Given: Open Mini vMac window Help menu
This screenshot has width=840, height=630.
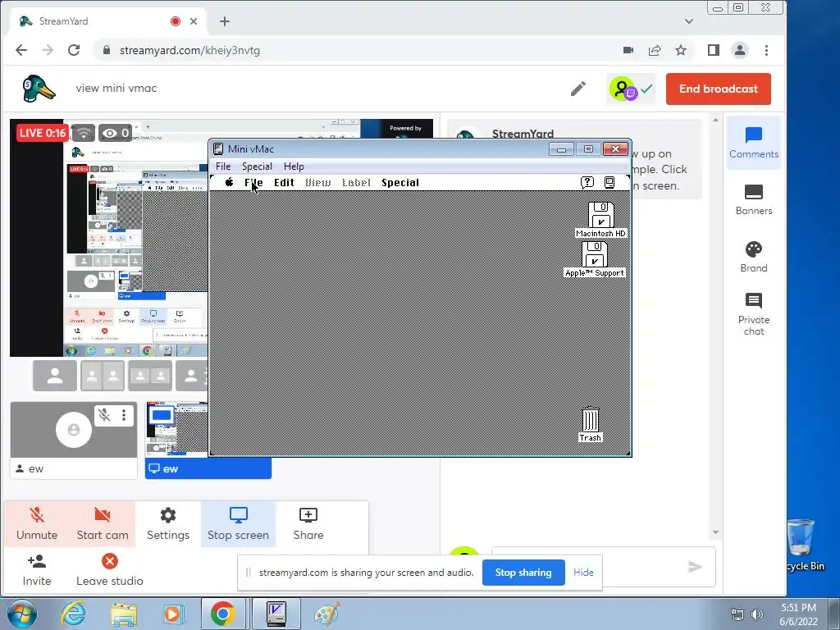Looking at the screenshot, I should coord(294,166).
